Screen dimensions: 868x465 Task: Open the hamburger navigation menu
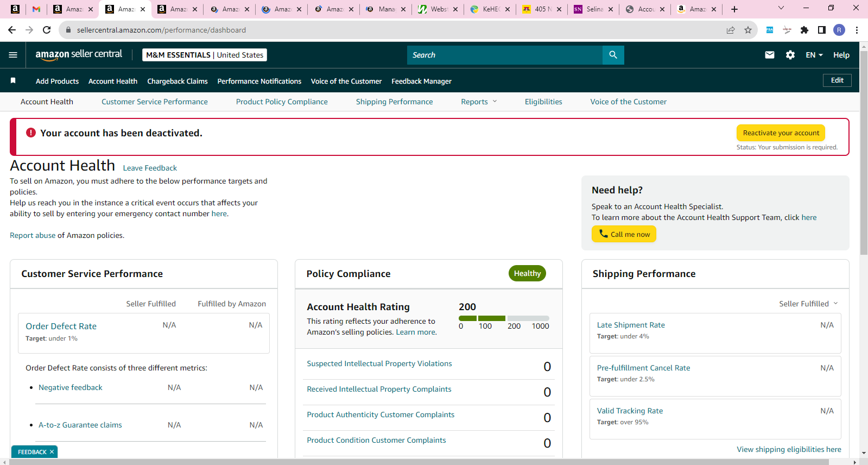[13, 55]
